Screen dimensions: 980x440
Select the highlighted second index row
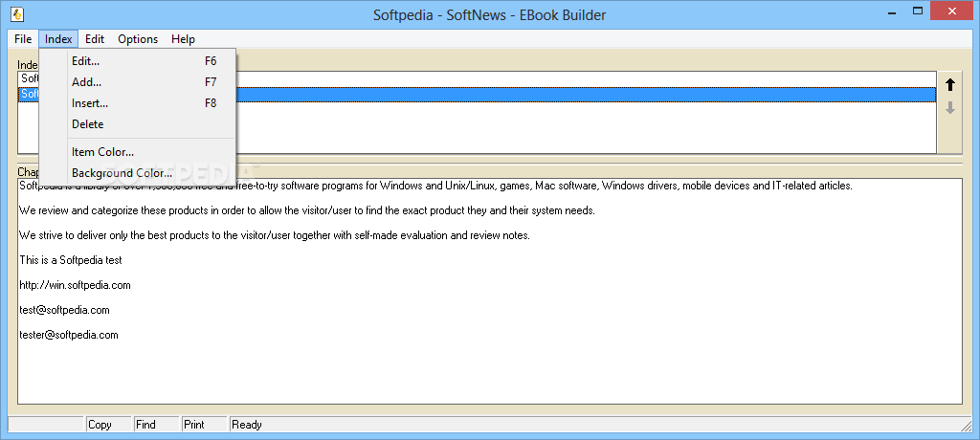coord(477,95)
